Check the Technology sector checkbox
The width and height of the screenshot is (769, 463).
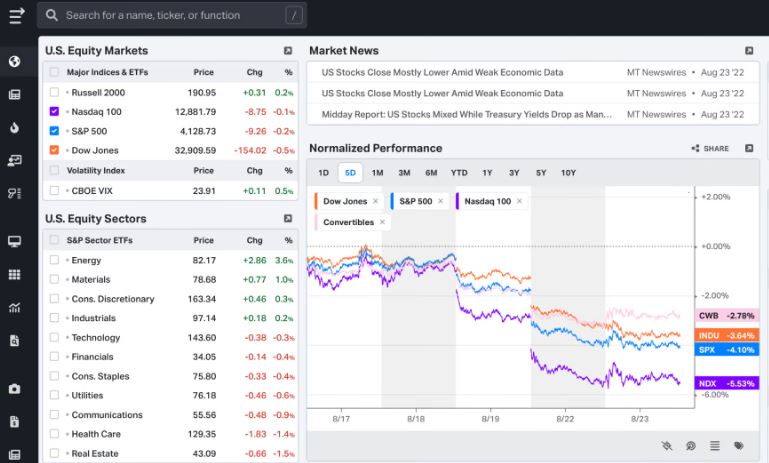[54, 337]
